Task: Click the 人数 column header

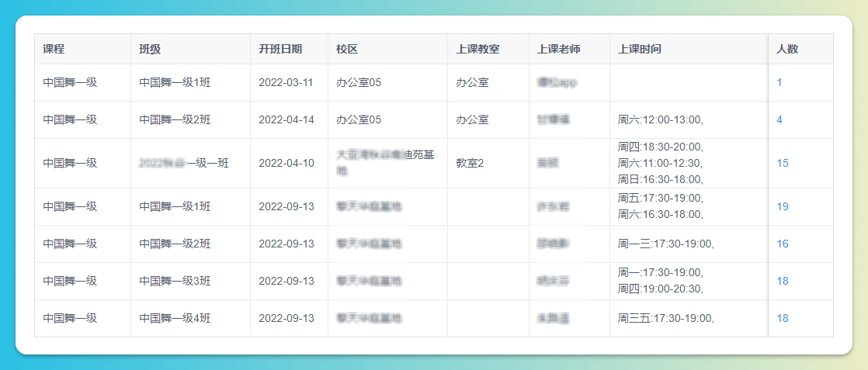Action: [x=787, y=49]
